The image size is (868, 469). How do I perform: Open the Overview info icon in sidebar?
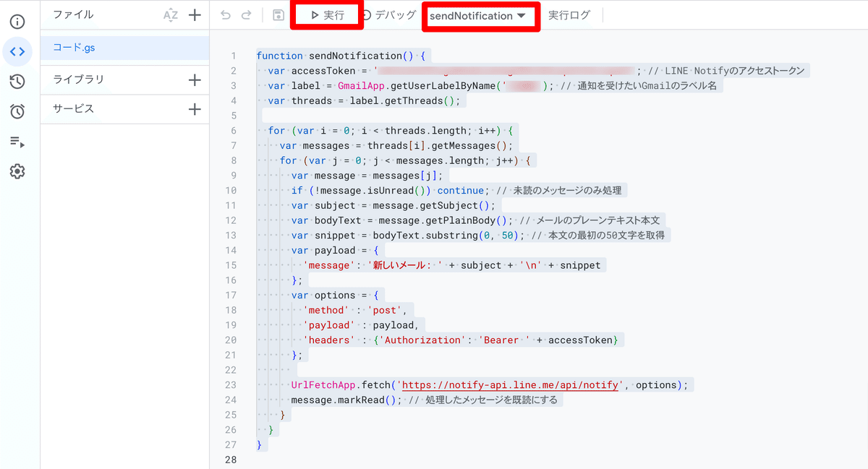tap(17, 22)
